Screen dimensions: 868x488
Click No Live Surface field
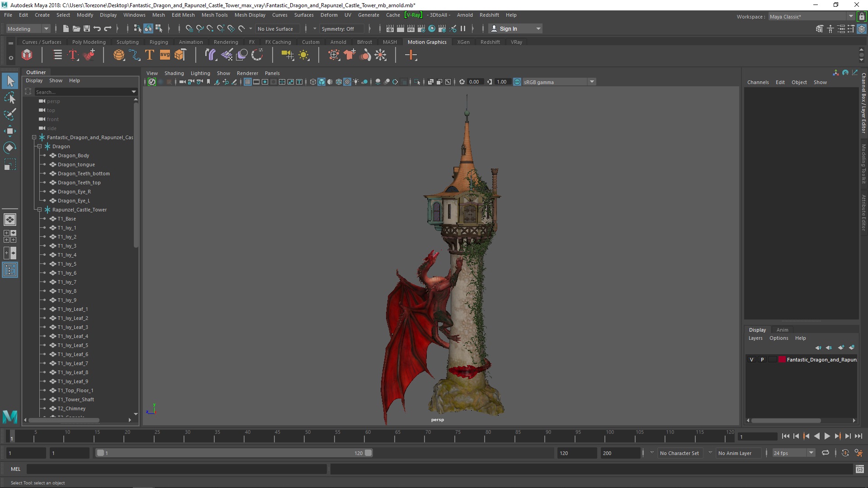(278, 28)
